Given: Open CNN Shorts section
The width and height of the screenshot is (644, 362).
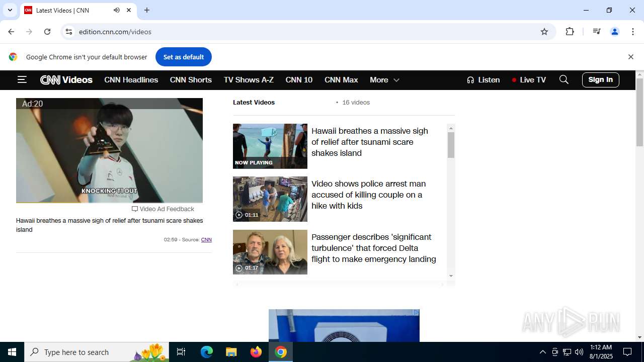Looking at the screenshot, I should pos(191,80).
